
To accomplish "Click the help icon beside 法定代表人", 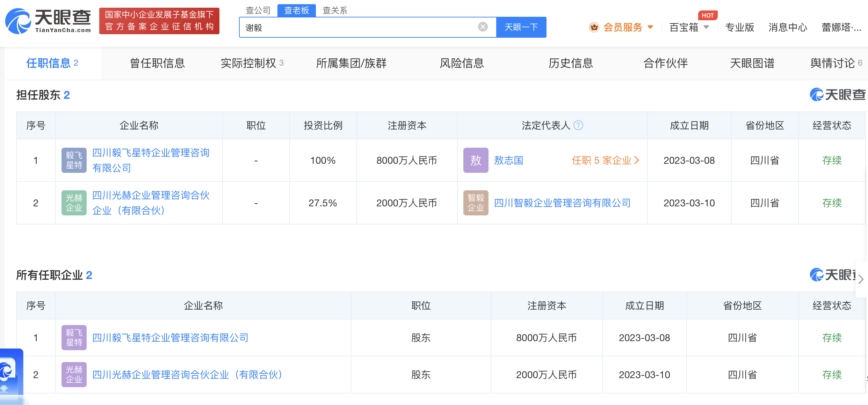I will (578, 125).
